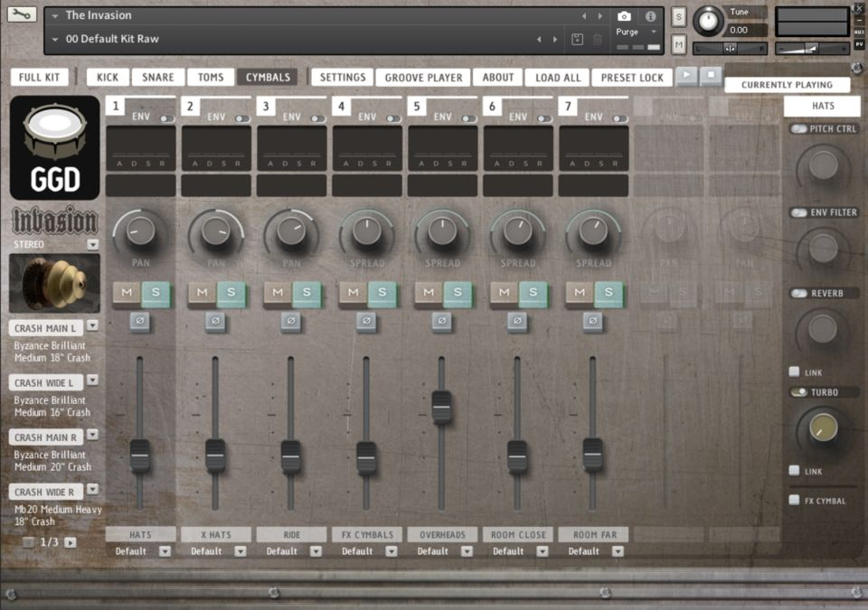Switch to the Snare tab
The height and width of the screenshot is (610, 868).
pos(158,78)
